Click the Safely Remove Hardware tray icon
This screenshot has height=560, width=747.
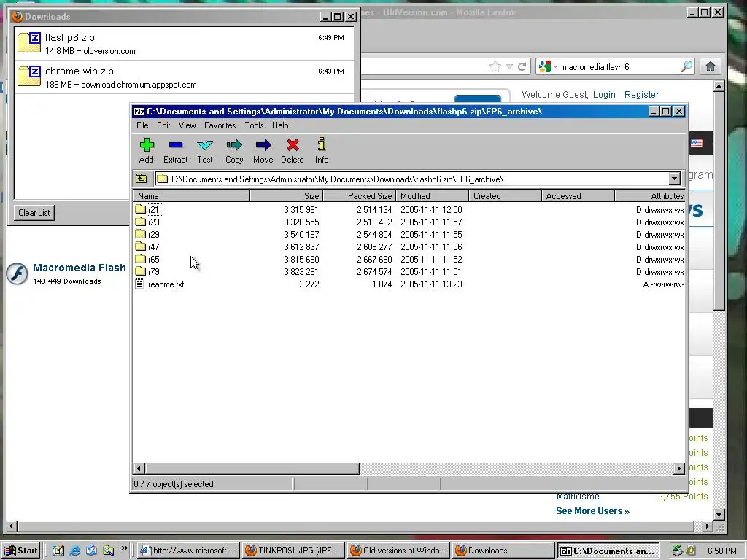(677, 551)
